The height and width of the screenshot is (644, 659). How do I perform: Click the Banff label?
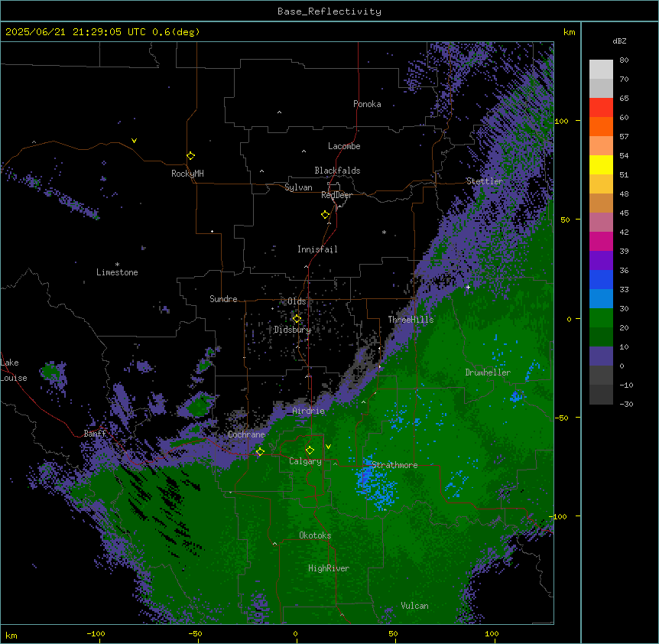click(95, 434)
